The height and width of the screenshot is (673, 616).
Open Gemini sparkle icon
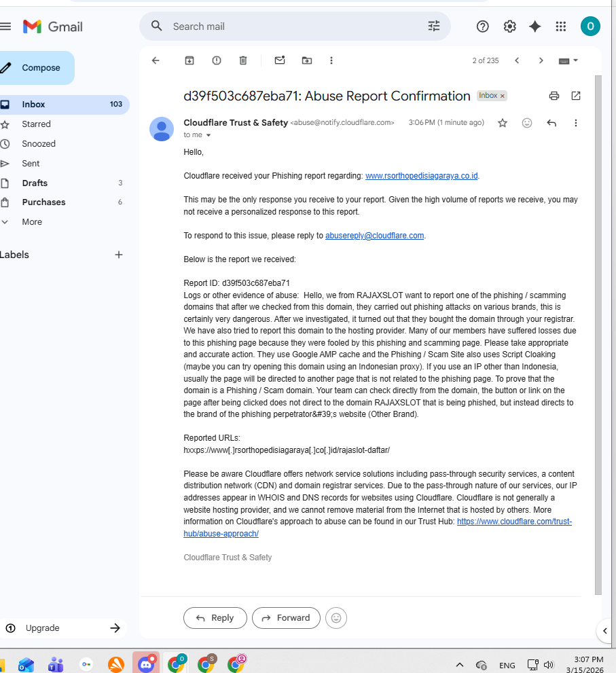pyautogui.click(x=535, y=26)
